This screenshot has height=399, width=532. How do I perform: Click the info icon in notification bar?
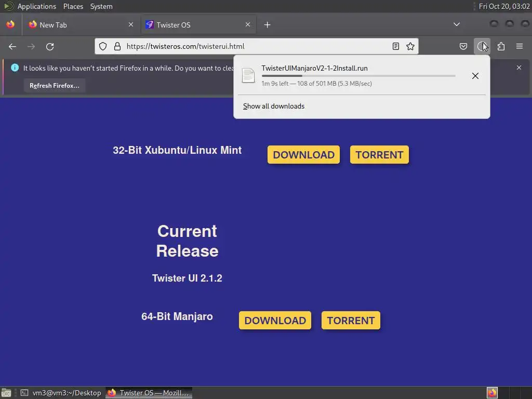pos(15,68)
